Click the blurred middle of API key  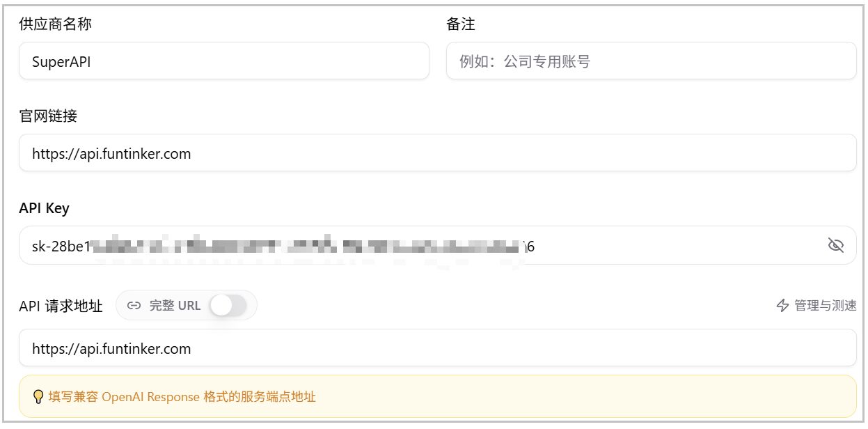pos(307,245)
